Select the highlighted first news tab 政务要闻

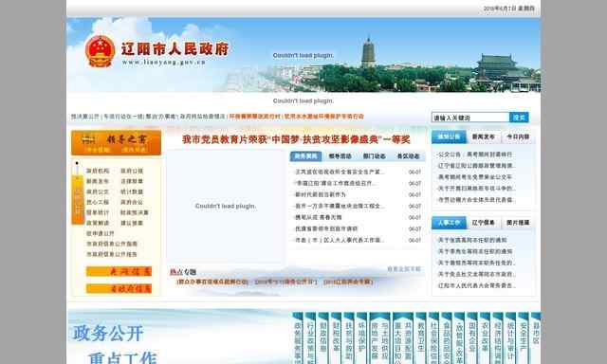coord(305,156)
